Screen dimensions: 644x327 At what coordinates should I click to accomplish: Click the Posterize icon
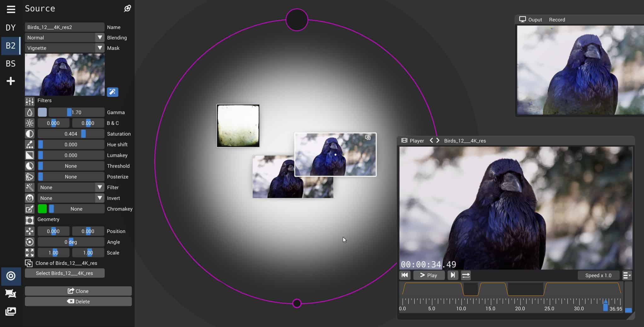pos(30,177)
